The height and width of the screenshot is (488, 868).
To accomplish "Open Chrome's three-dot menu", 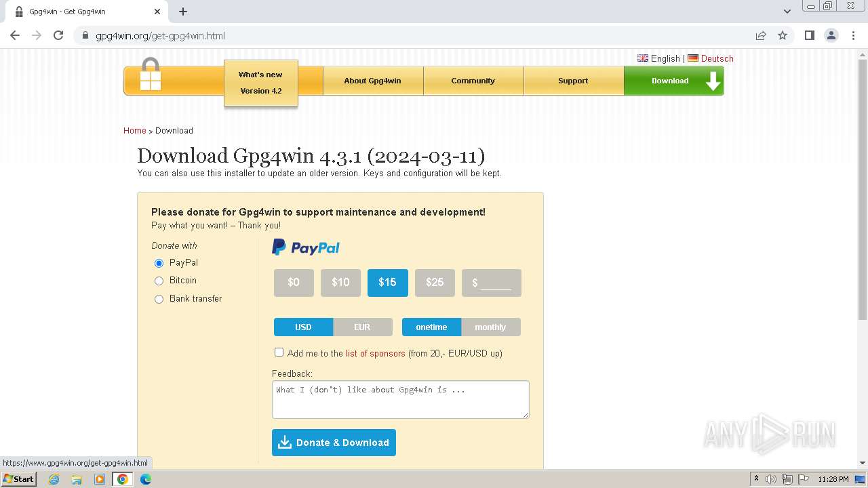I will point(854,36).
